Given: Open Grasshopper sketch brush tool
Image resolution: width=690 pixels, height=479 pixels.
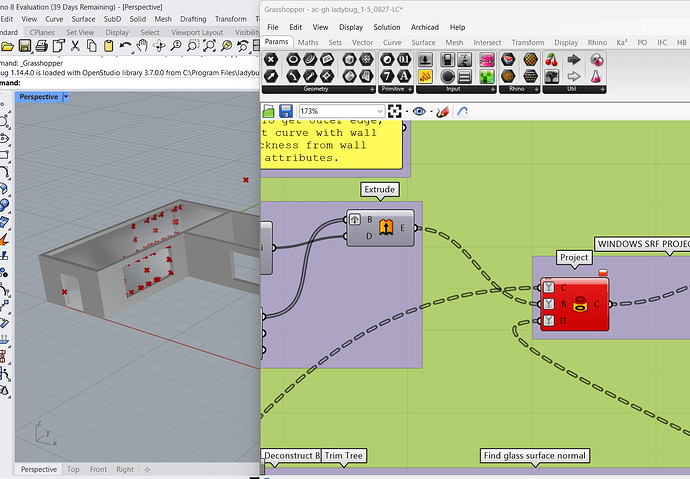Looking at the screenshot, I should click(443, 111).
